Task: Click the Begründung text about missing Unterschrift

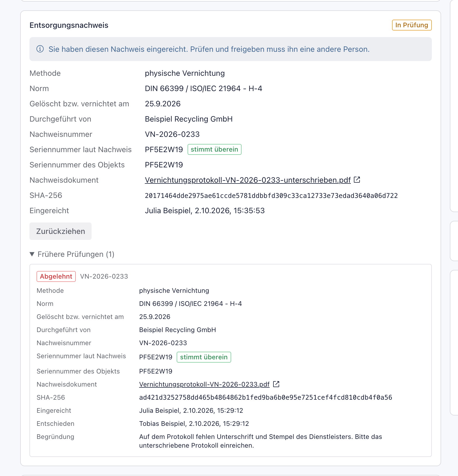Action: 260,441
